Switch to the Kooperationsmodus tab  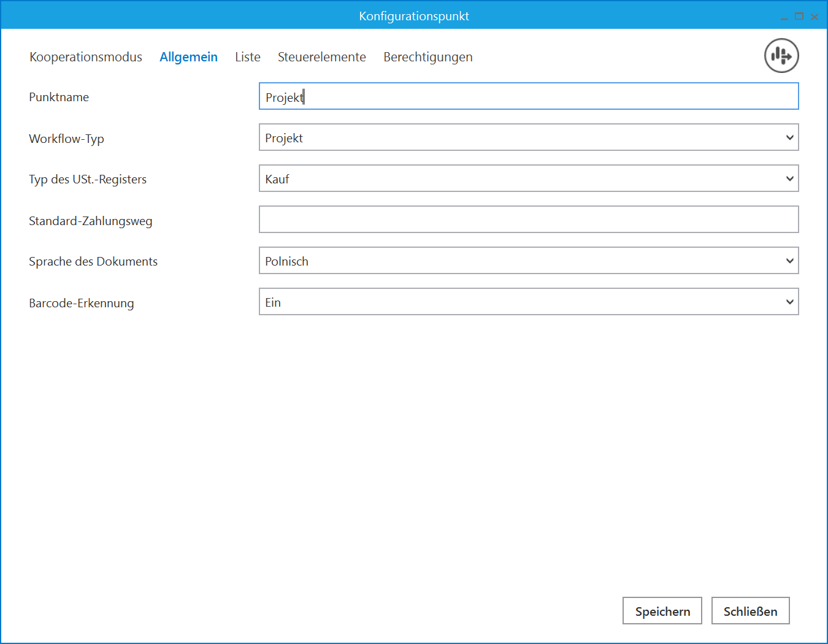[x=86, y=57]
